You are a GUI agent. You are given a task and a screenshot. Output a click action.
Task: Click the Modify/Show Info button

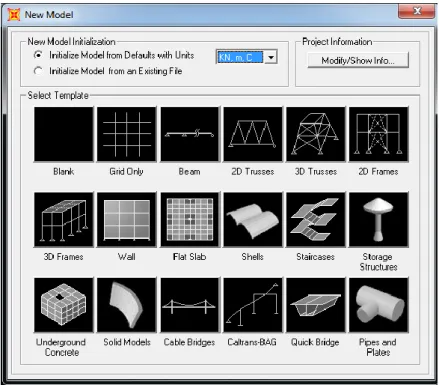(x=358, y=60)
